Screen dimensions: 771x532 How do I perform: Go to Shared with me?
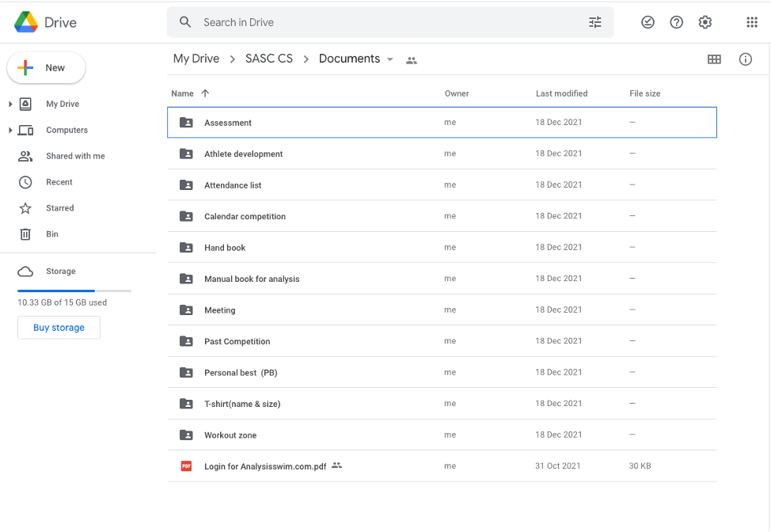click(x=75, y=156)
